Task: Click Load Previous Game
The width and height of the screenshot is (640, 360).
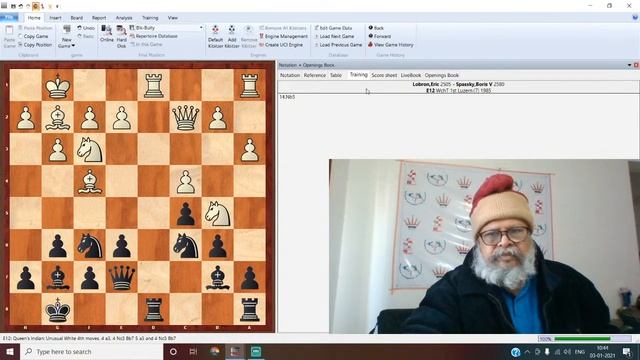Action: [338, 45]
